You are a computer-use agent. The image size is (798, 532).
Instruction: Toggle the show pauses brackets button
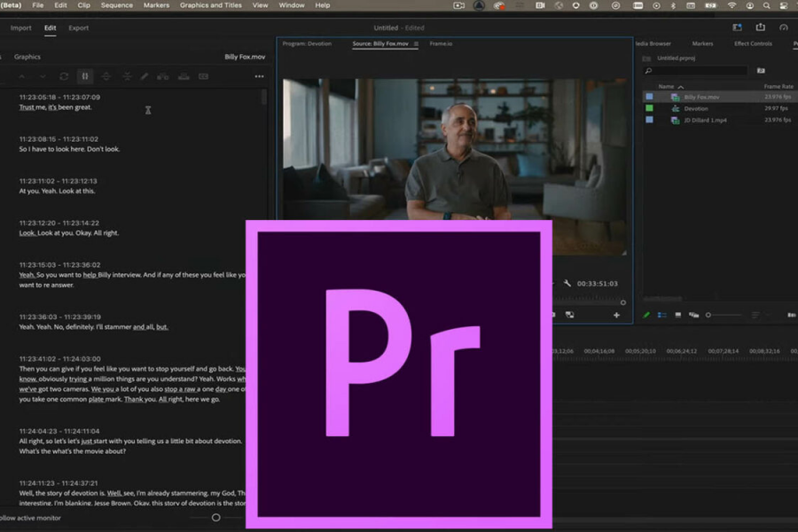click(x=85, y=76)
